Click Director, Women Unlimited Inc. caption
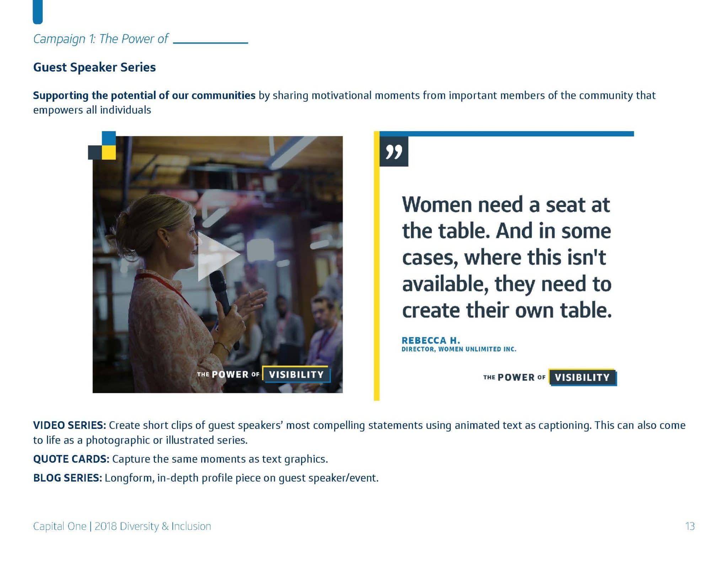This screenshot has height=563, width=728. pyautogui.click(x=459, y=349)
